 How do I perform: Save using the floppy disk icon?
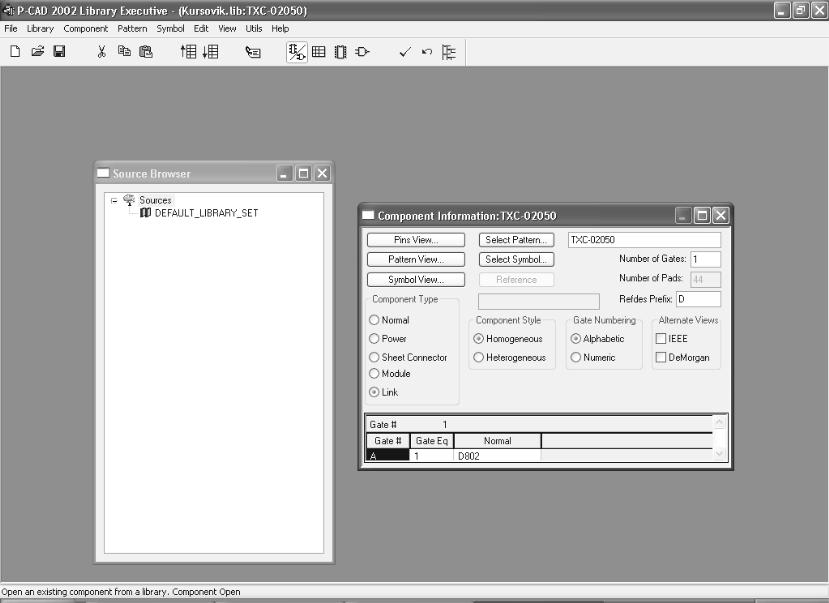tap(60, 51)
